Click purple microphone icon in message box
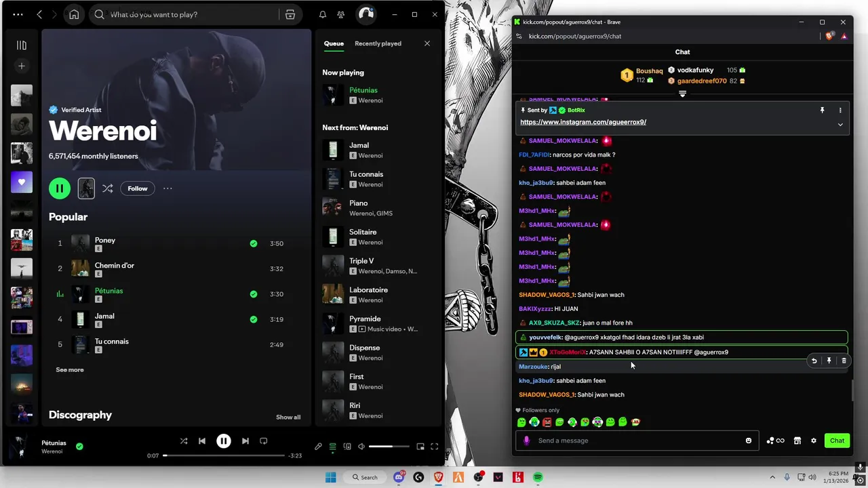This screenshot has height=488, width=868. 526,441
